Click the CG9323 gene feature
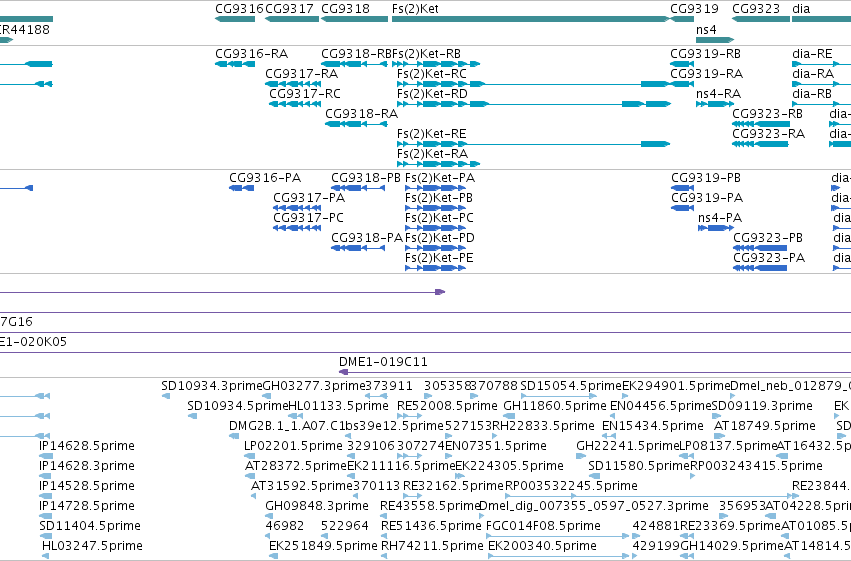The image size is (851, 561). coord(761,19)
